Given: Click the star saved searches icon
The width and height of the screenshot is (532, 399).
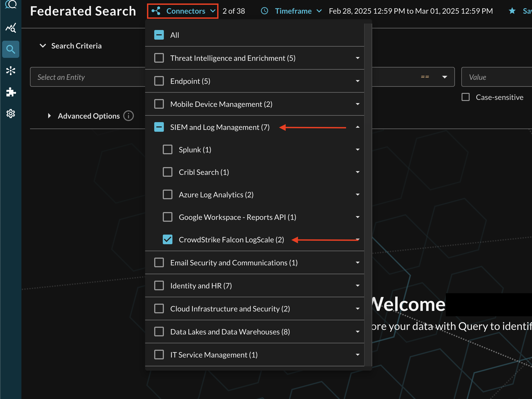Looking at the screenshot, I should 512,11.
